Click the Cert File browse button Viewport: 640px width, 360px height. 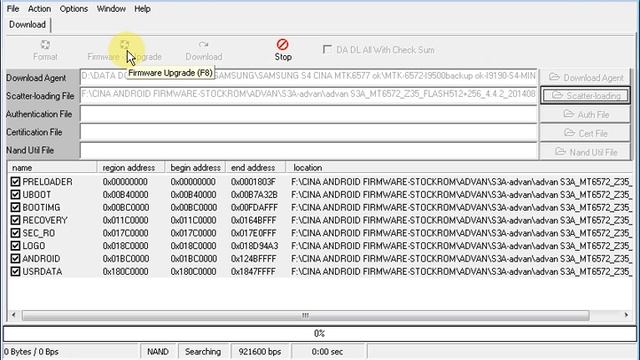point(585,133)
